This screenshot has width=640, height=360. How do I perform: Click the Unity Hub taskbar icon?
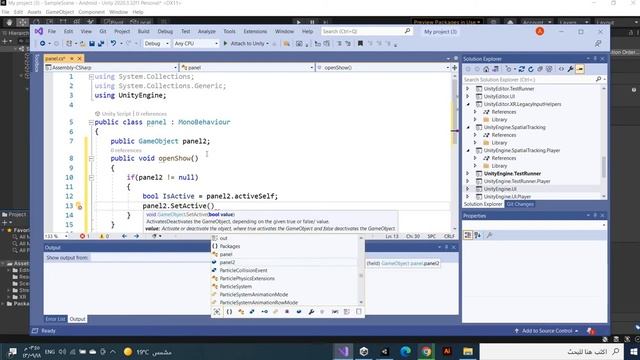coord(364,351)
